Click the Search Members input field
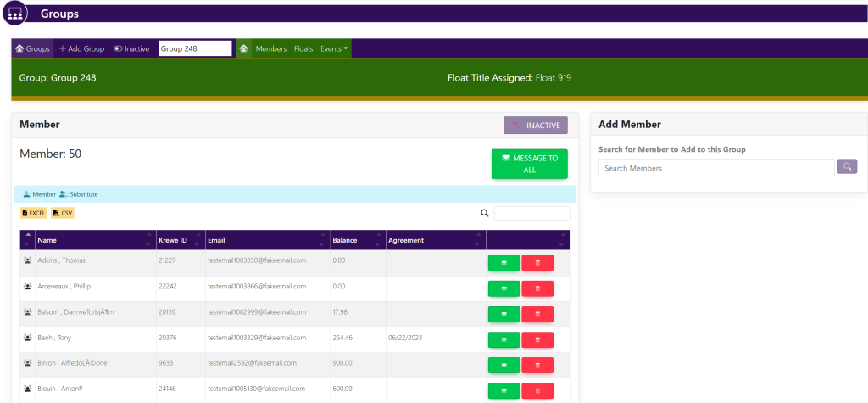The width and height of the screenshot is (868, 403). pyautogui.click(x=716, y=168)
